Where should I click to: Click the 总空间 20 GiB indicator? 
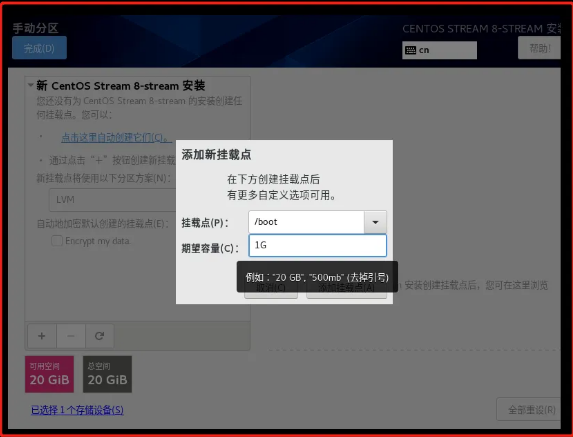tap(107, 374)
